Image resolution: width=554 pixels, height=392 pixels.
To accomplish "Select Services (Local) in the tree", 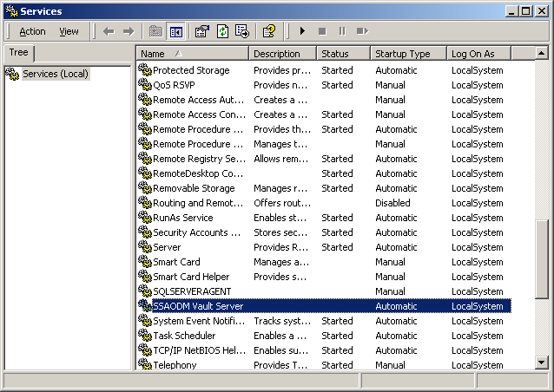I will [x=55, y=74].
